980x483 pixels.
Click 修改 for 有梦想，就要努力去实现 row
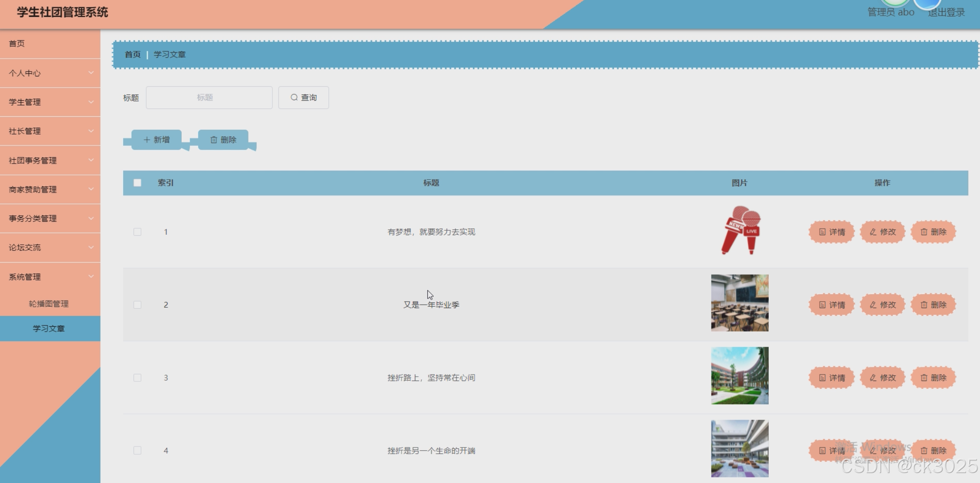[882, 232]
